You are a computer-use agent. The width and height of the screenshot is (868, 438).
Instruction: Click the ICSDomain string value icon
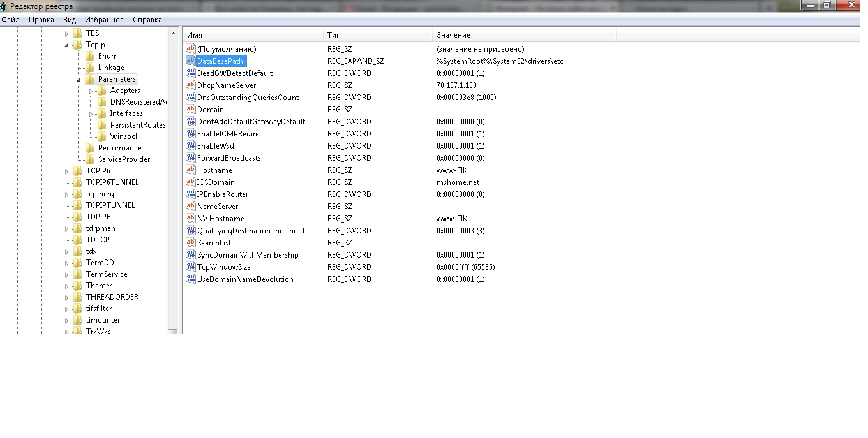point(190,182)
